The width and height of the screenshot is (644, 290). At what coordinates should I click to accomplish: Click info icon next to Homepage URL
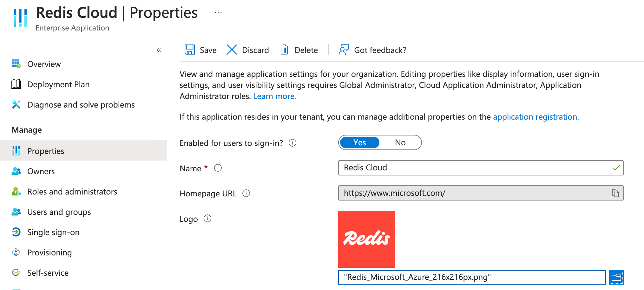pos(246,193)
